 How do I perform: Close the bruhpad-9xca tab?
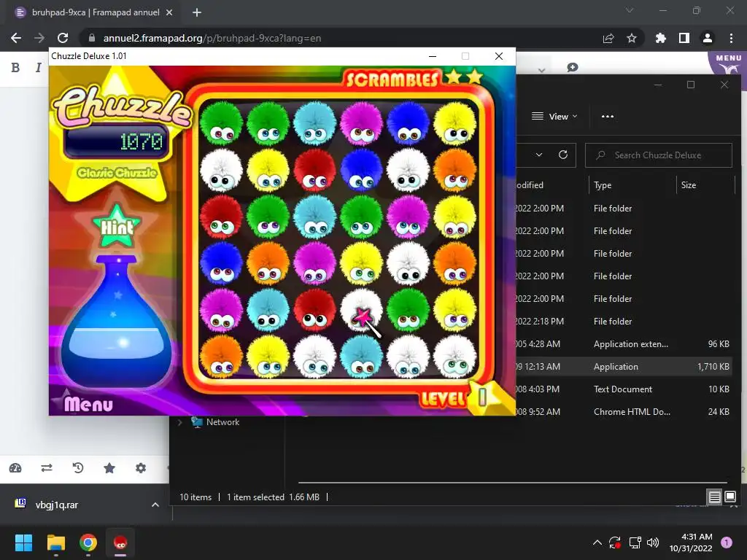click(169, 12)
